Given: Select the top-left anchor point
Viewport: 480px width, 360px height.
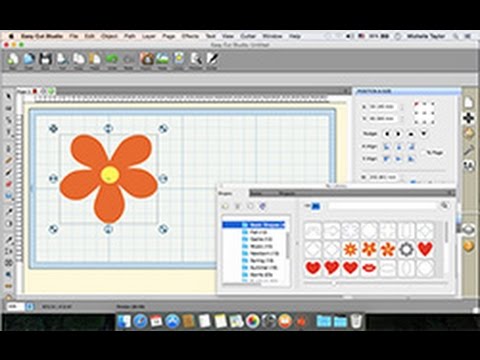Looking at the screenshot, I should coord(416,104).
